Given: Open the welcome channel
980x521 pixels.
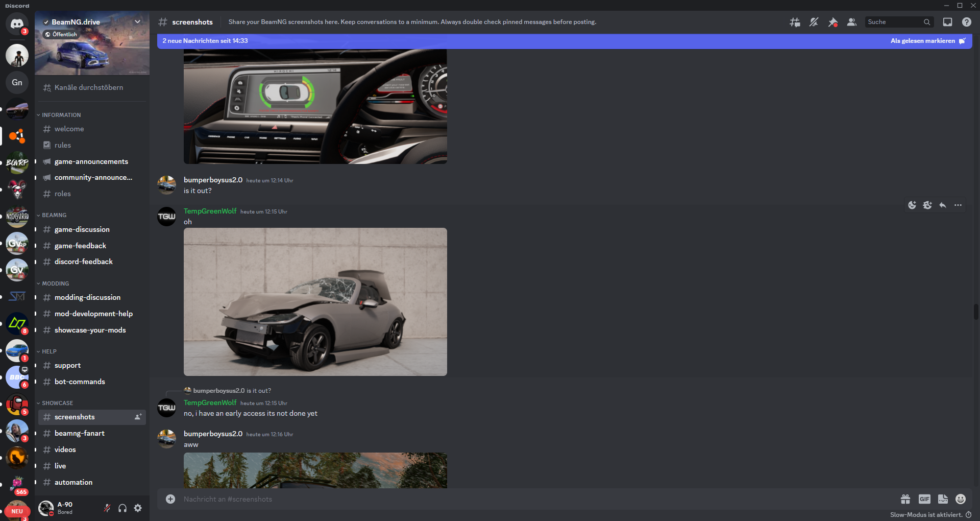Looking at the screenshot, I should 92,129.
